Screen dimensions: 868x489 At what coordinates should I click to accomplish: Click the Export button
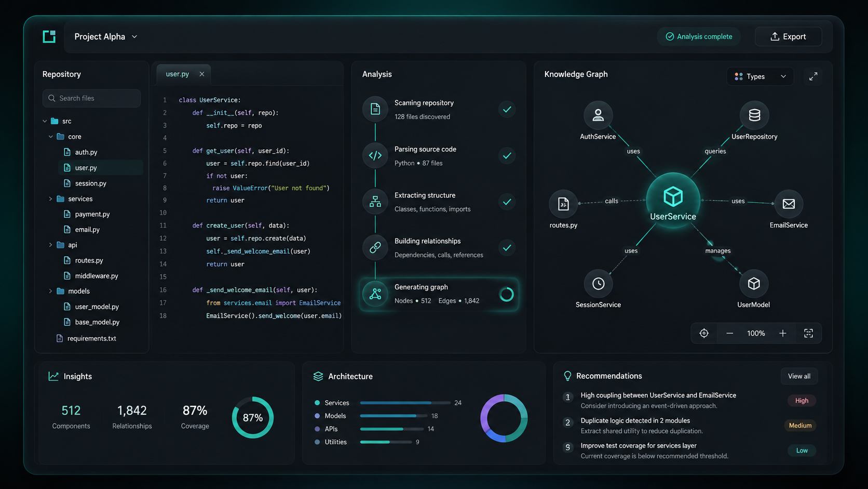788,36
